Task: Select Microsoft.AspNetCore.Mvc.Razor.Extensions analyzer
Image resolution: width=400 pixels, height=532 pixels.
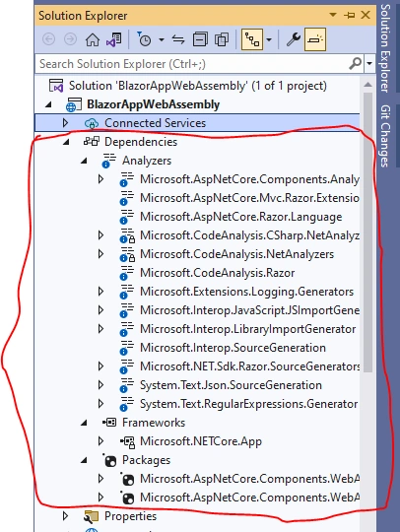Action: (249, 198)
